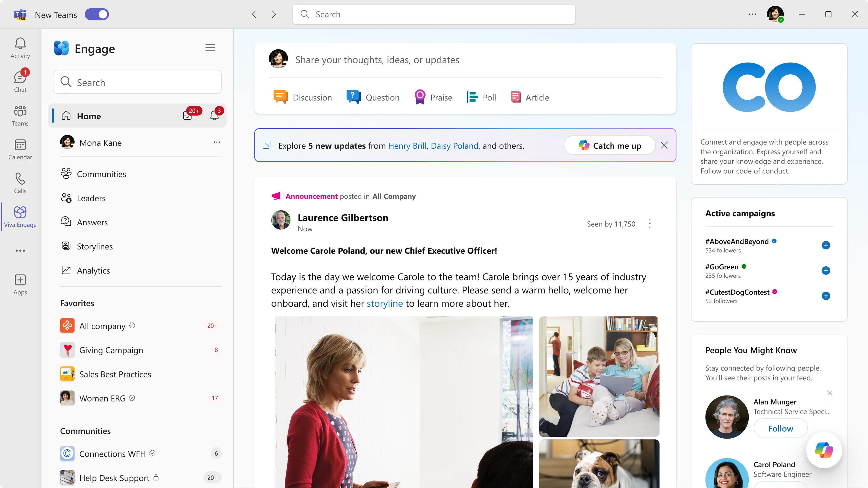
Task: Go forward with the right arrow
Action: pos(274,14)
